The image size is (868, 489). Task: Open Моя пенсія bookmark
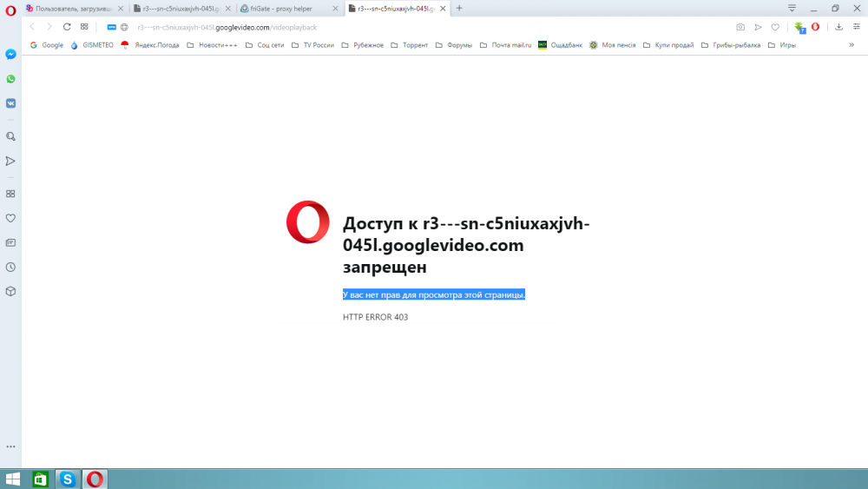(612, 45)
